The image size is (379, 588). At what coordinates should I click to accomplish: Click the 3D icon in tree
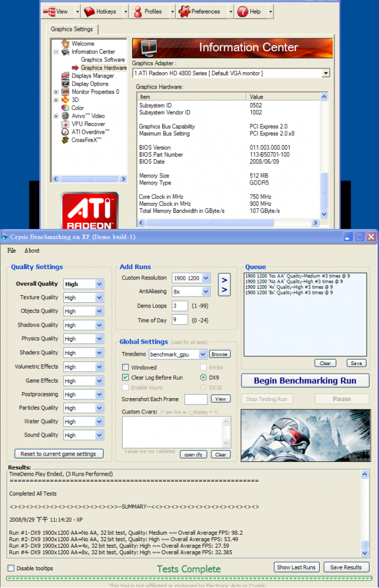(x=65, y=100)
